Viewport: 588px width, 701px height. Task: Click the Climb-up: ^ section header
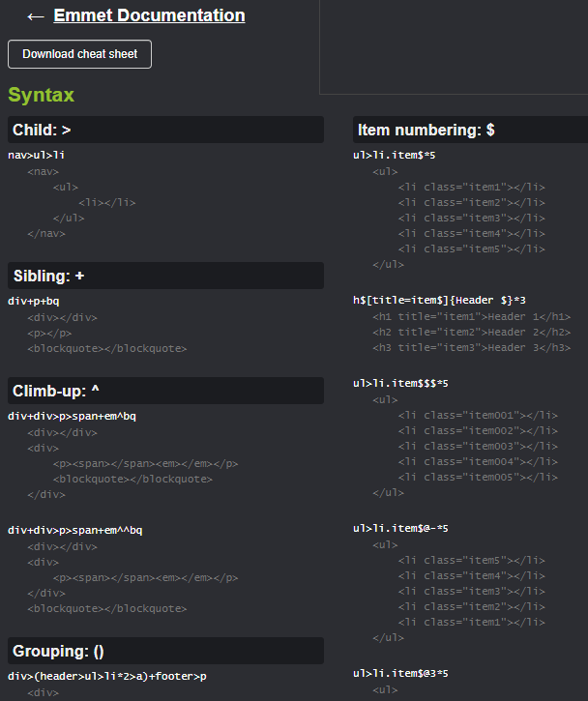pyautogui.click(x=166, y=391)
